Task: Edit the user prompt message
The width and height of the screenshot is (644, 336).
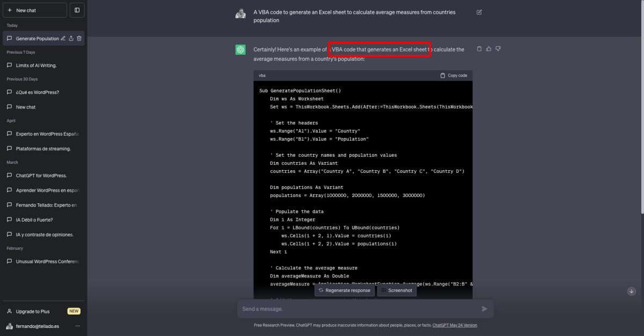Action: coord(479,12)
